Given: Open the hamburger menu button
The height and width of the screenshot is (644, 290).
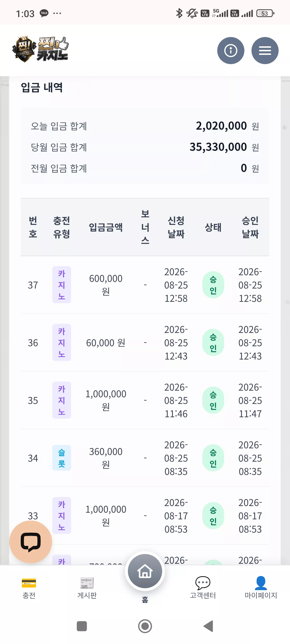Looking at the screenshot, I should coord(265,51).
